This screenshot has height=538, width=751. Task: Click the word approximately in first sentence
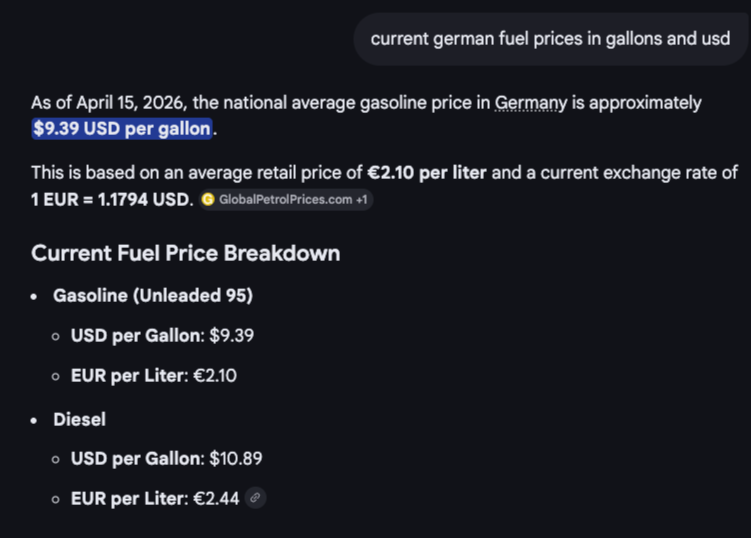click(645, 104)
